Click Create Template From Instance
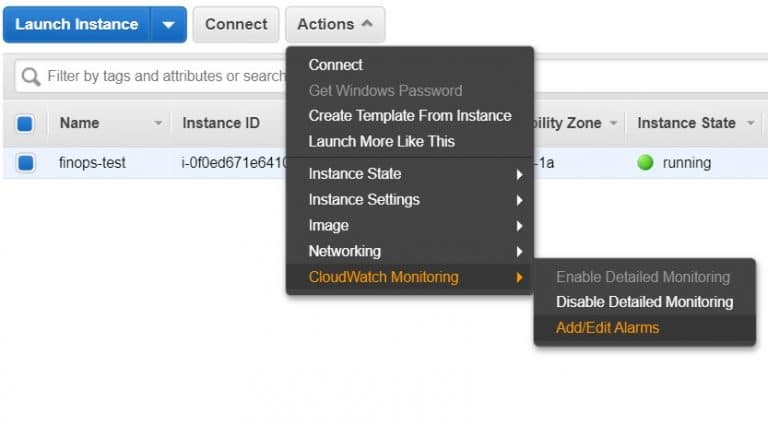768x425 pixels. (409, 116)
